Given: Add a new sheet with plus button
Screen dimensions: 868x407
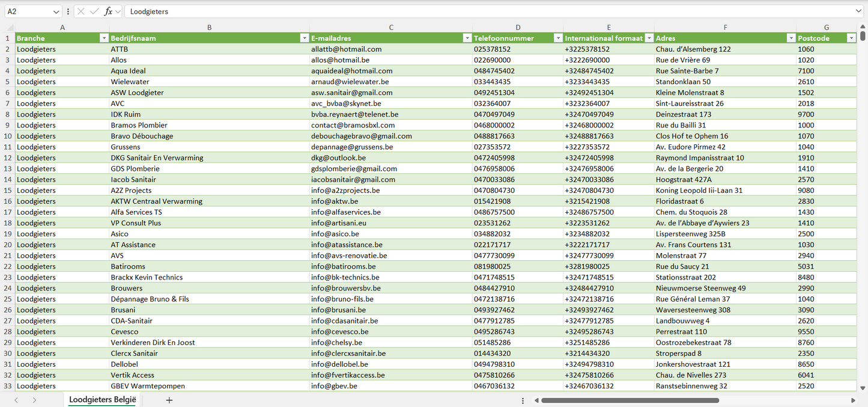Looking at the screenshot, I should click(169, 400).
